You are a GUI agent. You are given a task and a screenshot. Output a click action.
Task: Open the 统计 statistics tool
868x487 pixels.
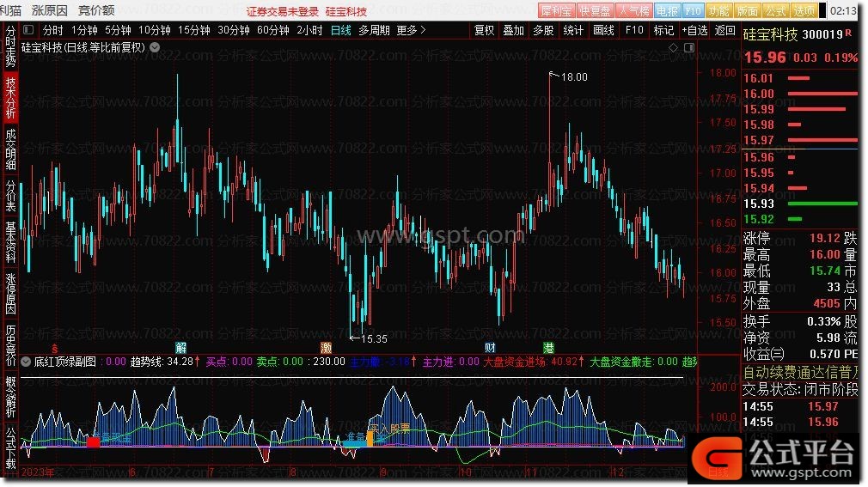573,30
